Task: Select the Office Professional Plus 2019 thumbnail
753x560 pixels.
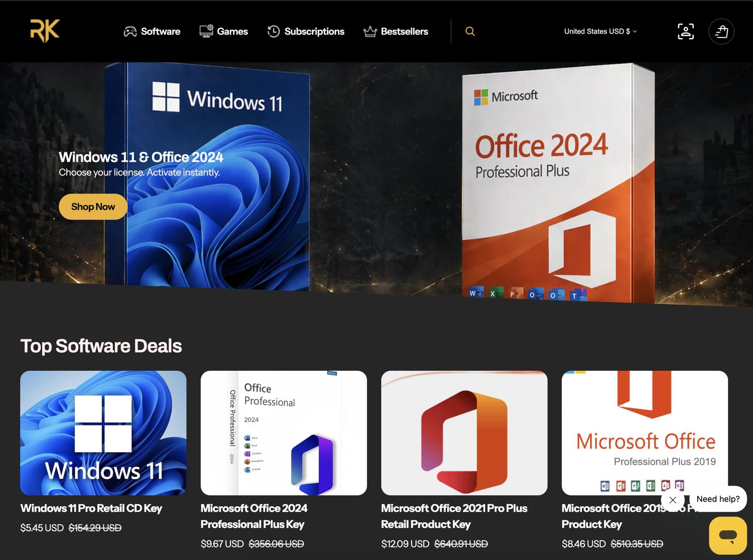Action: click(645, 433)
